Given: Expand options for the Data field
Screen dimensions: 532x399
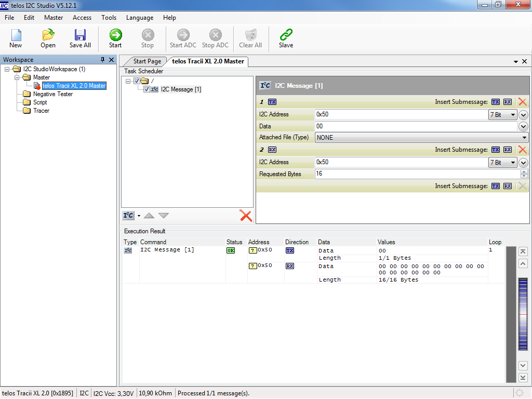Looking at the screenshot, I should tap(523, 126).
